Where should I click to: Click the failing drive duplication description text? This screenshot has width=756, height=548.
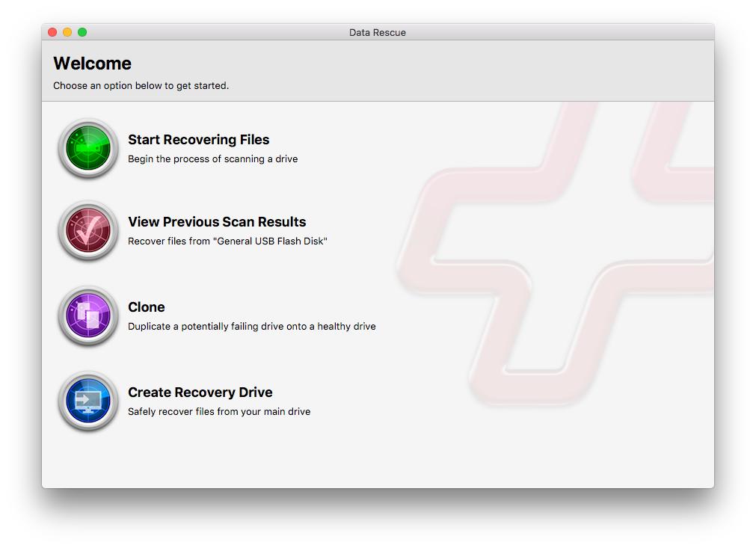[x=251, y=326]
